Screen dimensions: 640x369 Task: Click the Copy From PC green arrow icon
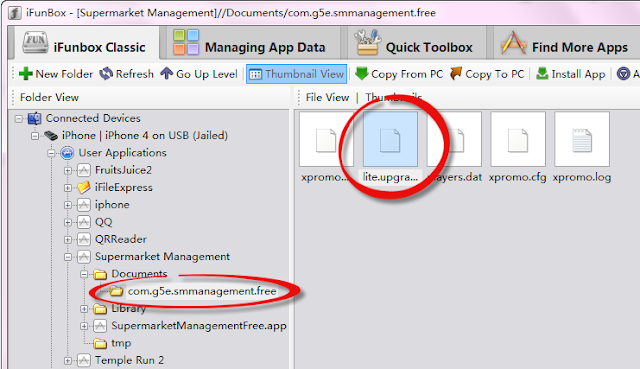pyautogui.click(x=362, y=74)
